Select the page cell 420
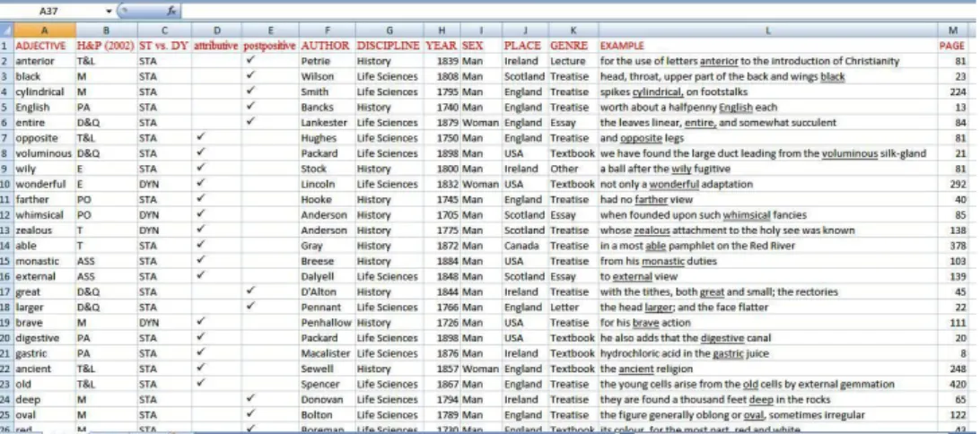The height and width of the screenshot is (434, 980). coord(953,384)
